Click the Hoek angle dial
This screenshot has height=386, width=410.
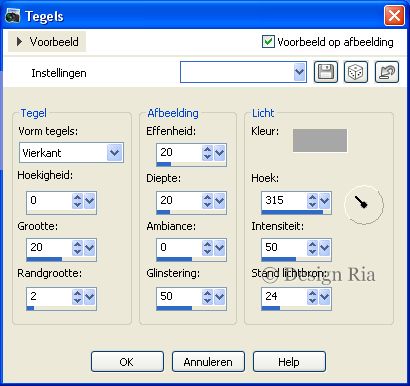(x=364, y=205)
